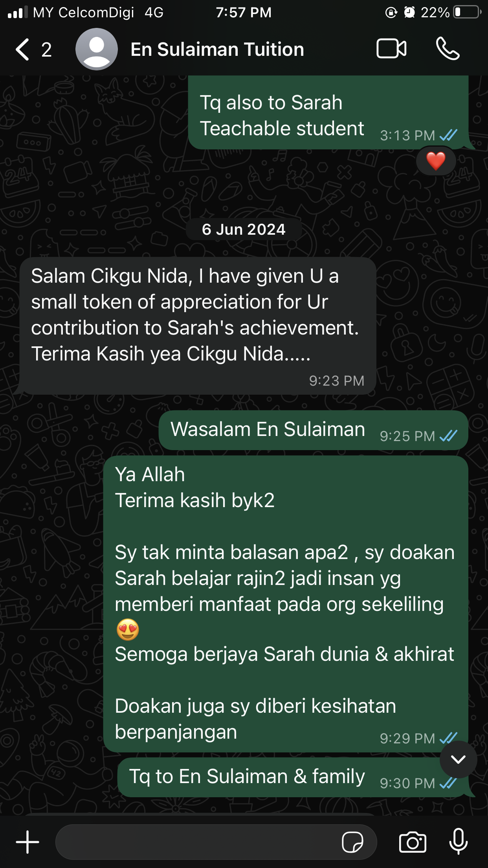488x868 pixels.
Task: Go back to the chats list
Action: (x=22, y=50)
